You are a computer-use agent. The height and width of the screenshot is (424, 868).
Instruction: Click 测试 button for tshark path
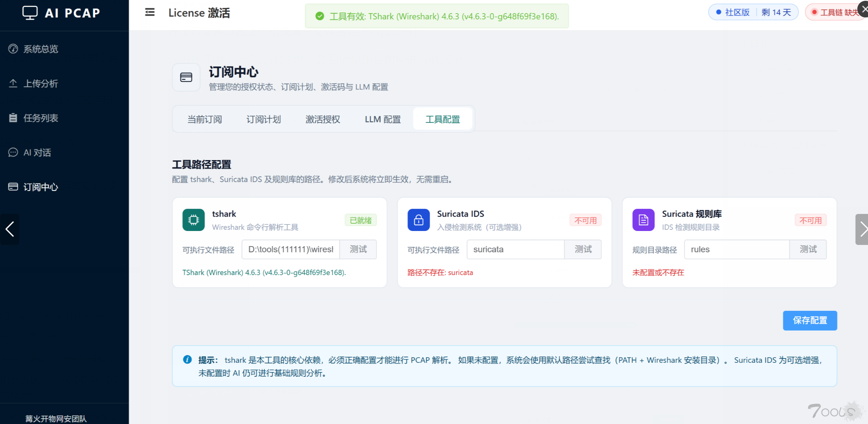(x=358, y=249)
